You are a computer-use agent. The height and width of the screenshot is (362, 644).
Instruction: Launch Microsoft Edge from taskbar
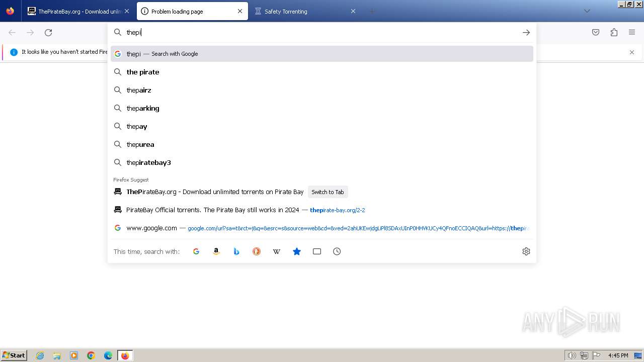108,355
